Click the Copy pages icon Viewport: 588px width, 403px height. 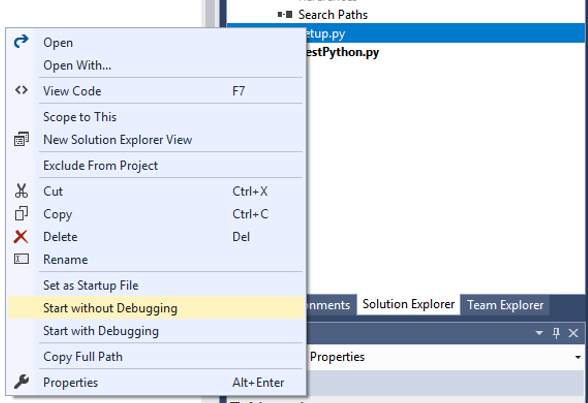(21, 213)
